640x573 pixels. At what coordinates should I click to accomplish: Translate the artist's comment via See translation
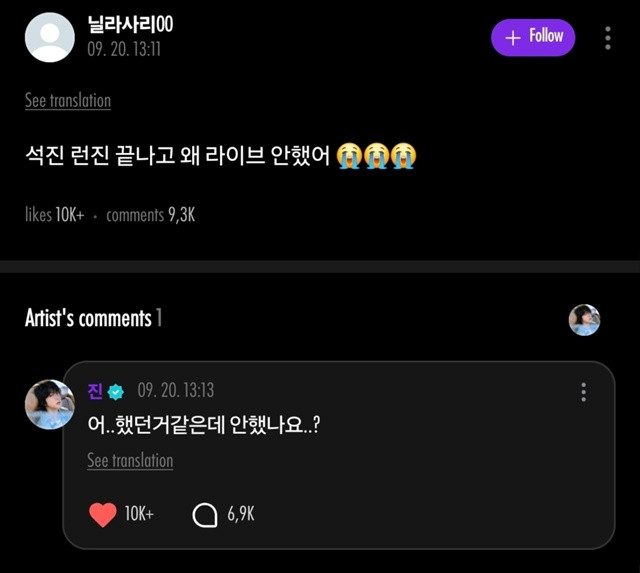[x=130, y=460]
